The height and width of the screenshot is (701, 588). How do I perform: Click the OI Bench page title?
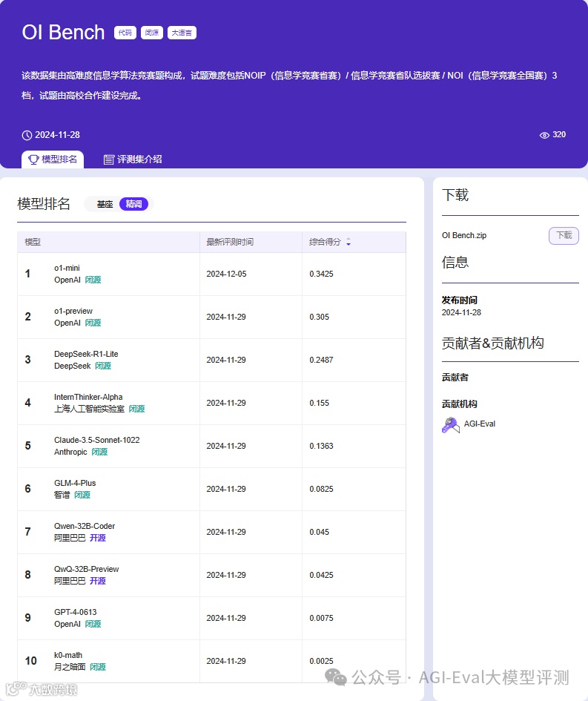pyautogui.click(x=63, y=33)
